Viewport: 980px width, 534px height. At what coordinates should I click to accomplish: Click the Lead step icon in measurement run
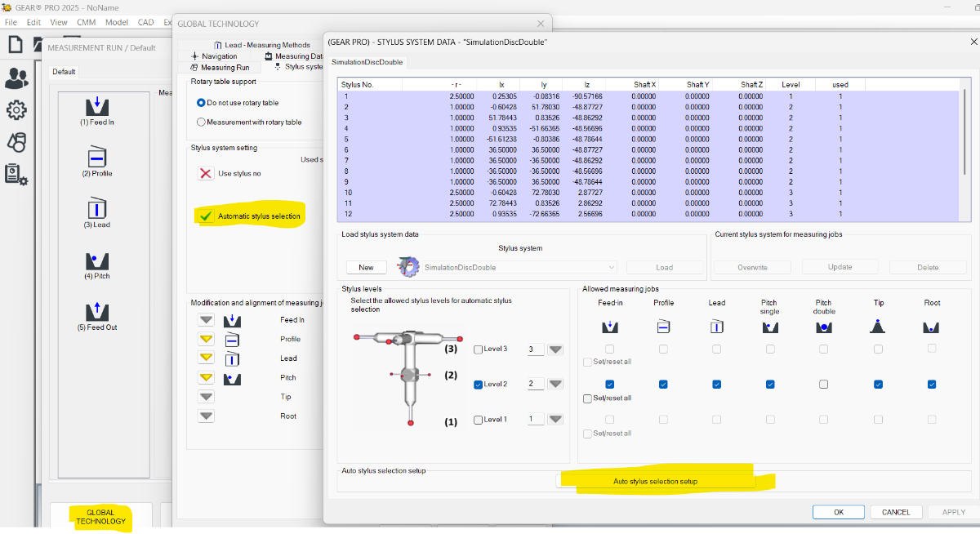[97, 208]
